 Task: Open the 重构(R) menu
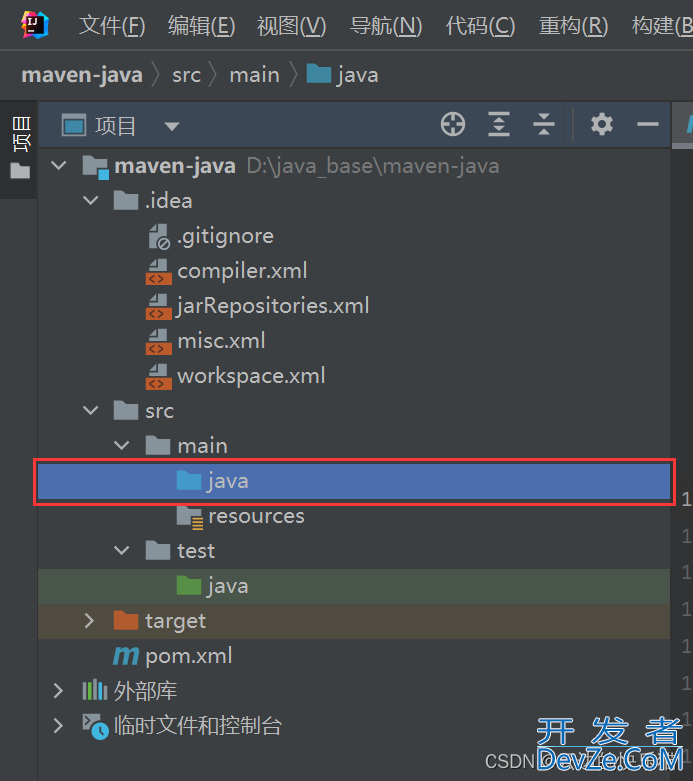click(x=573, y=25)
